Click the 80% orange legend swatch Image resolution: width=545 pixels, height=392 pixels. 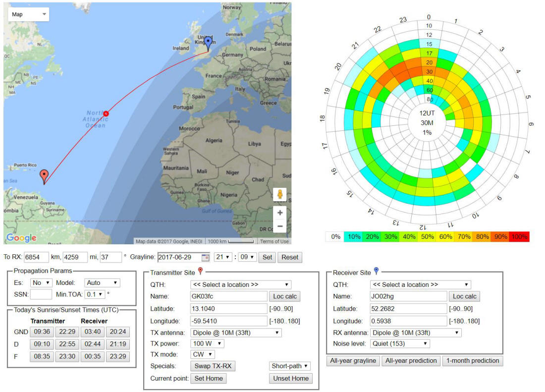pyautogui.click(x=483, y=237)
